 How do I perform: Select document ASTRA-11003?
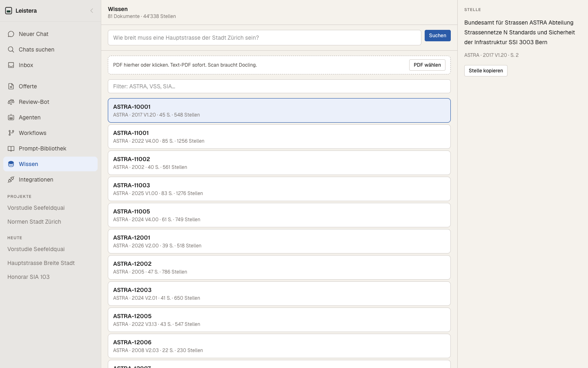coord(279,189)
